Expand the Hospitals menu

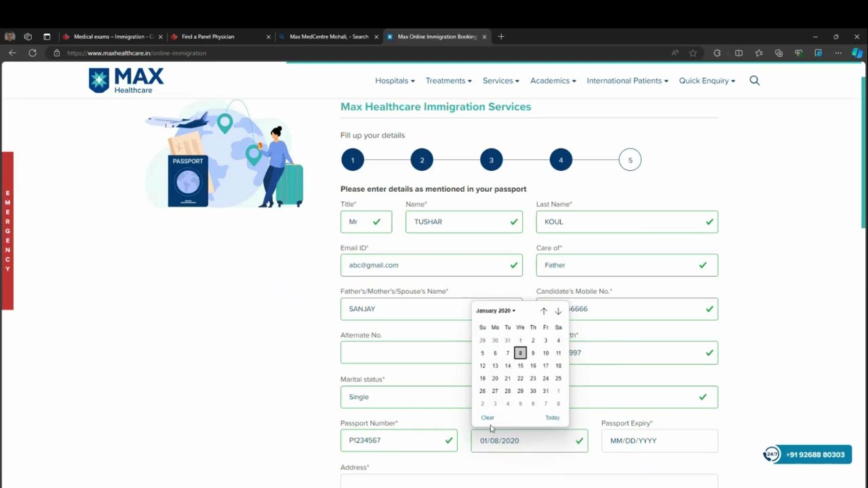click(x=395, y=81)
